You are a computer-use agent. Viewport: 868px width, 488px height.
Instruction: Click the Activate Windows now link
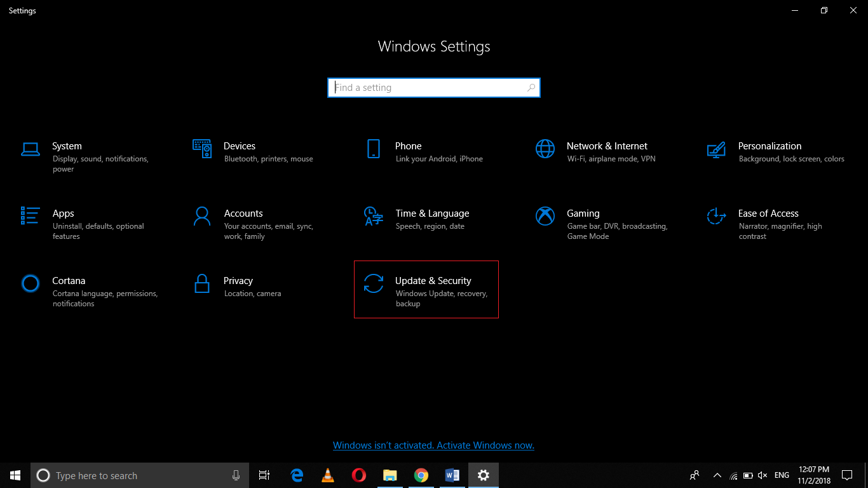434,445
